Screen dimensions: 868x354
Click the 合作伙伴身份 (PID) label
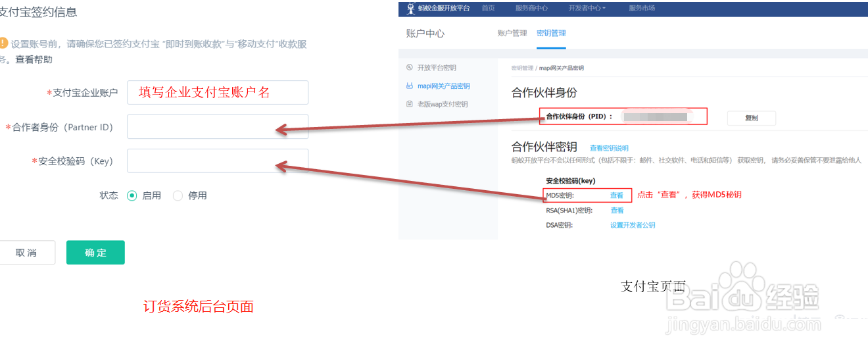(x=579, y=116)
